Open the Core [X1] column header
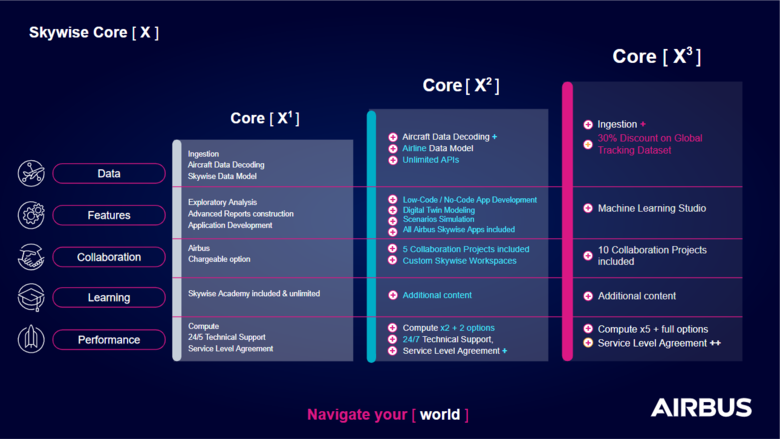Viewport: 780px width, 439px height. coord(264,118)
